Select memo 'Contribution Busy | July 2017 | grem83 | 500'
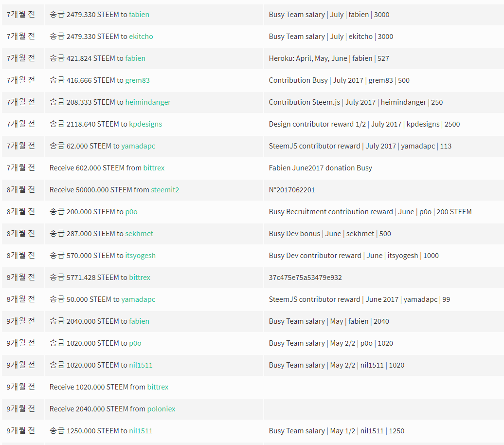 pos(339,80)
